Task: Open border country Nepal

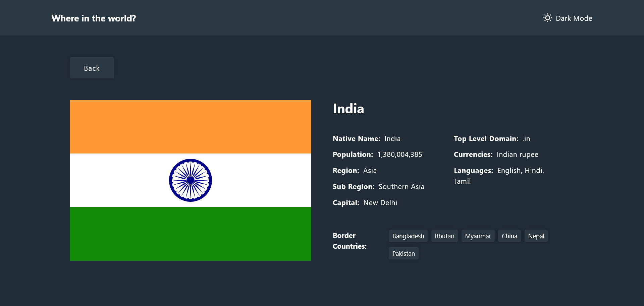Action: [536, 236]
